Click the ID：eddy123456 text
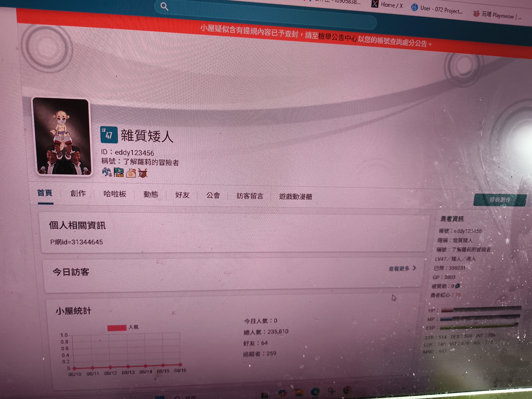The image size is (532, 399). click(x=127, y=152)
